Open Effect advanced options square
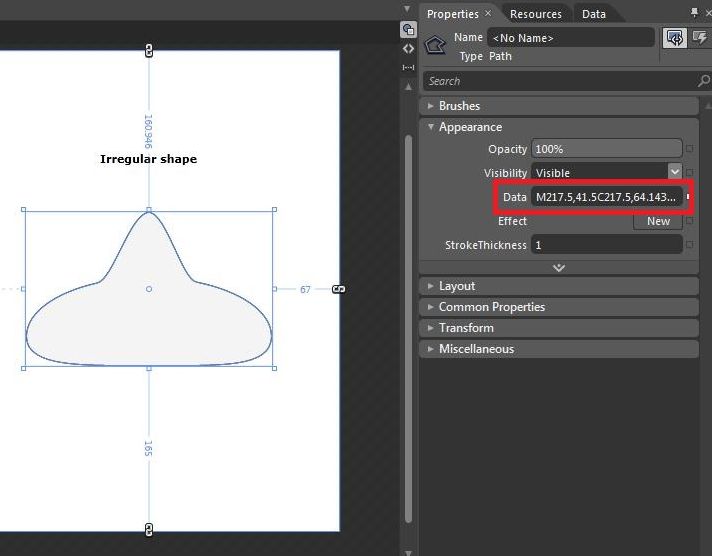 690,221
